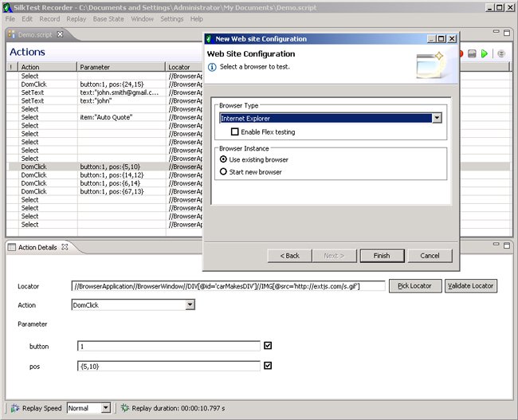Open the Base State menu
Image resolution: width=518 pixels, height=420 pixels.
pos(108,18)
